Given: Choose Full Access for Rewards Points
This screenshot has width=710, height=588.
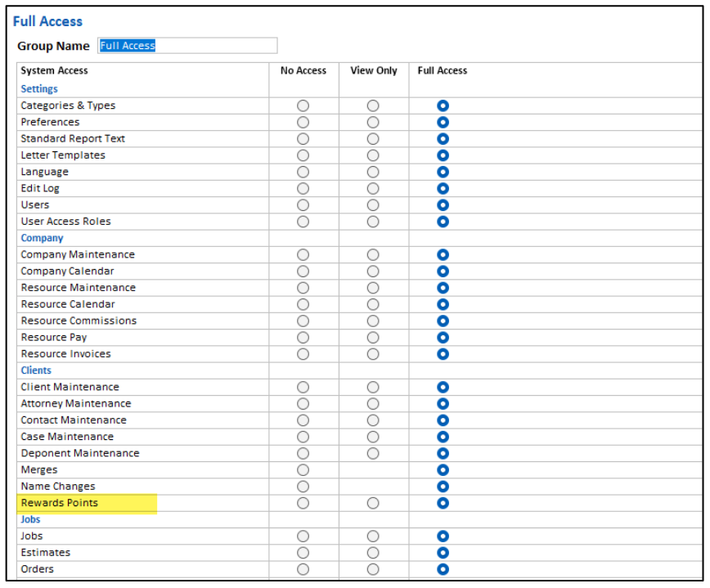Looking at the screenshot, I should pyautogui.click(x=443, y=503).
